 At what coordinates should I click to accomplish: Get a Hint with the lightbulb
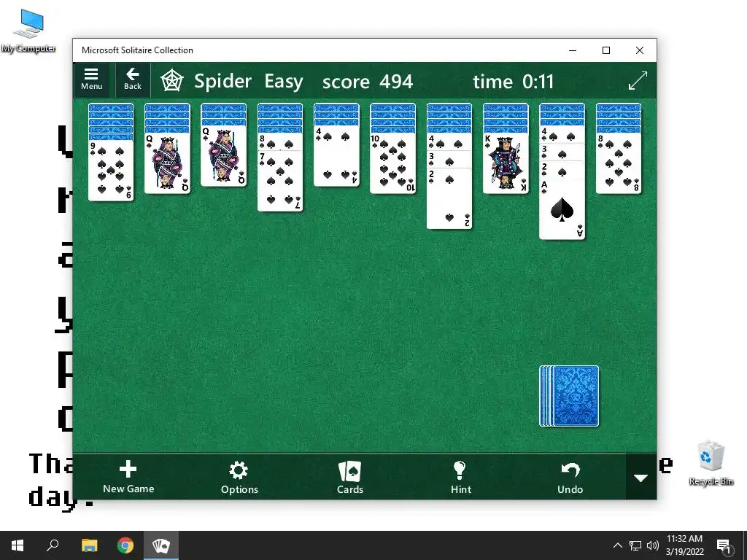(x=460, y=477)
